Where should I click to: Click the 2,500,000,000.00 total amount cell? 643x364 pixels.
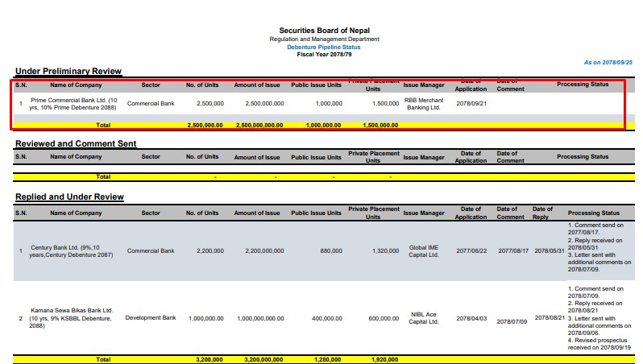[259, 125]
